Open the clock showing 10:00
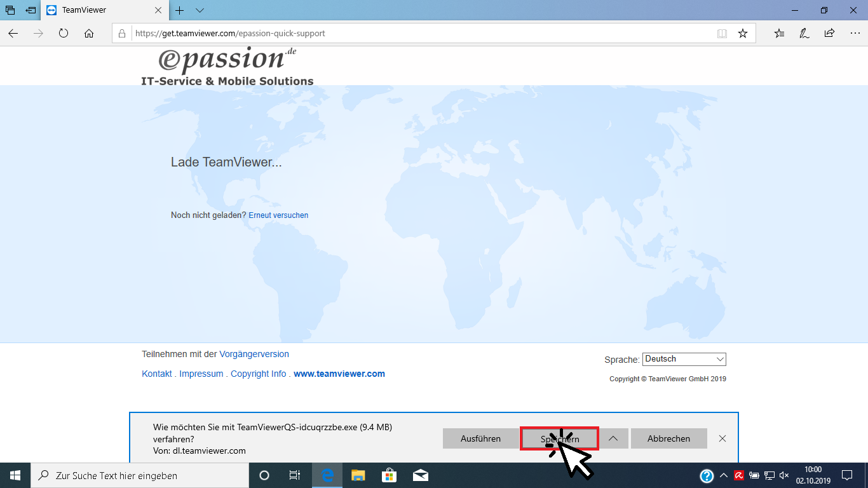 click(813, 475)
